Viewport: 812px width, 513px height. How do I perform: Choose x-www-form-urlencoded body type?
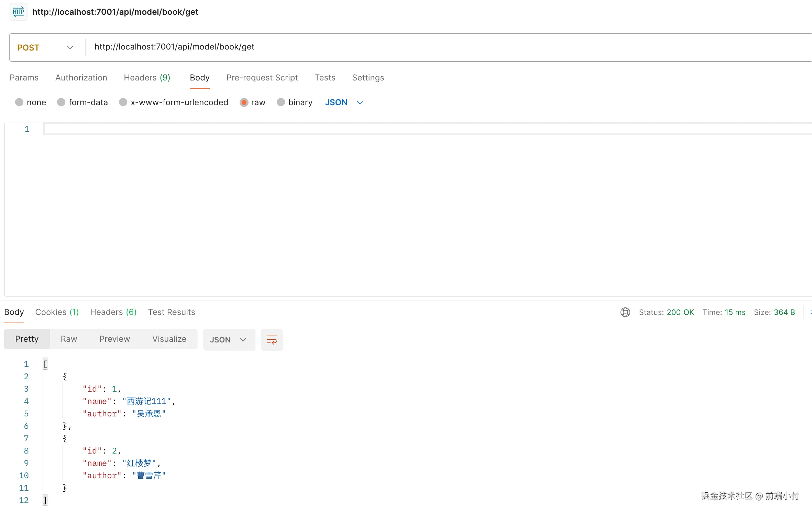tap(123, 102)
